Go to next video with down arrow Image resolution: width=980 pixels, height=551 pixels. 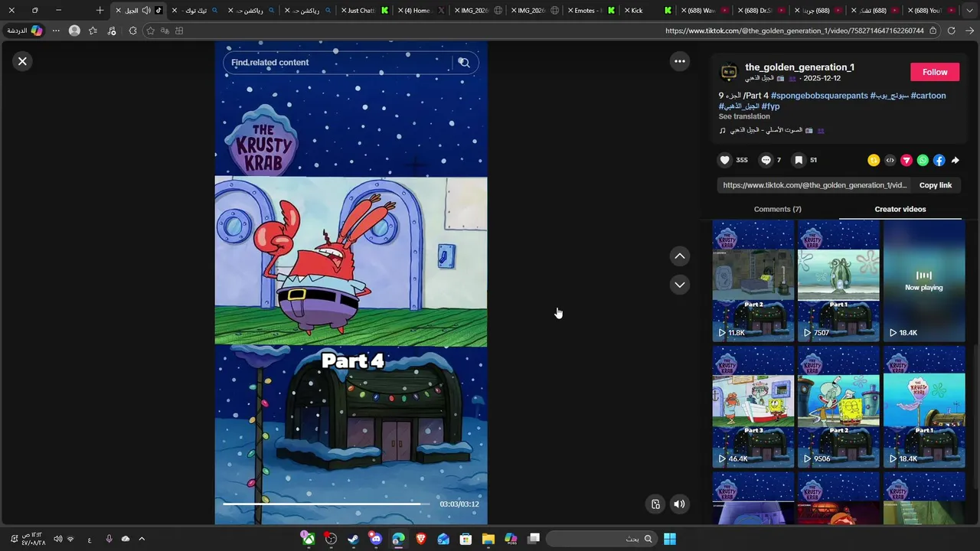pos(680,285)
